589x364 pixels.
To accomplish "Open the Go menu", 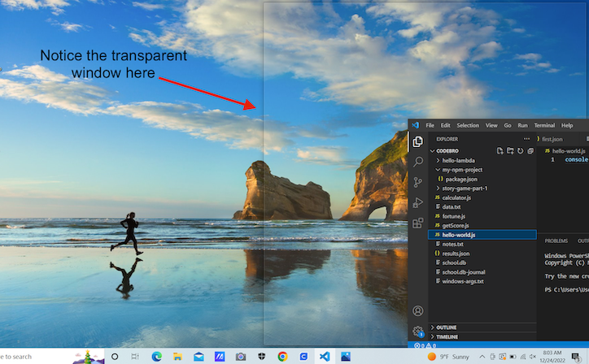I will [x=508, y=125].
